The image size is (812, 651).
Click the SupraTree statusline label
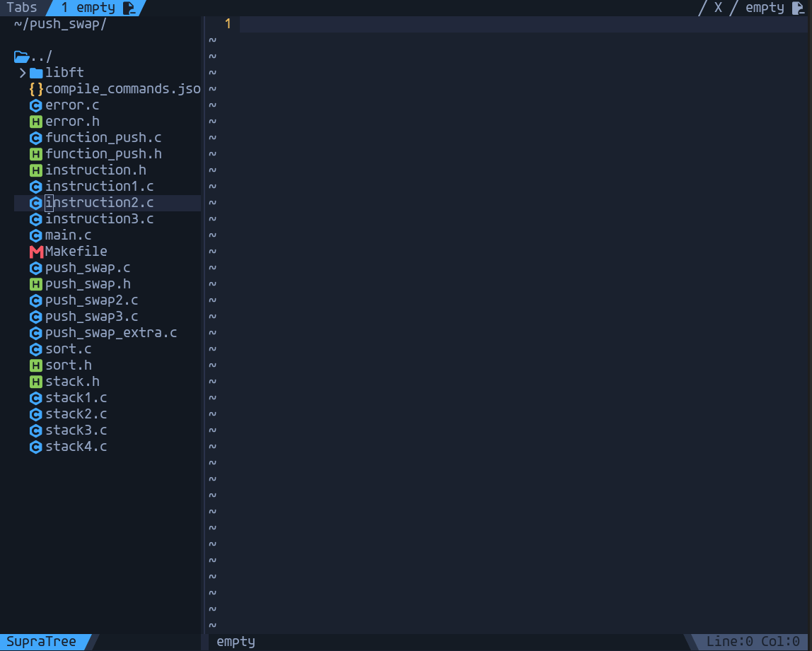pyautogui.click(x=42, y=643)
